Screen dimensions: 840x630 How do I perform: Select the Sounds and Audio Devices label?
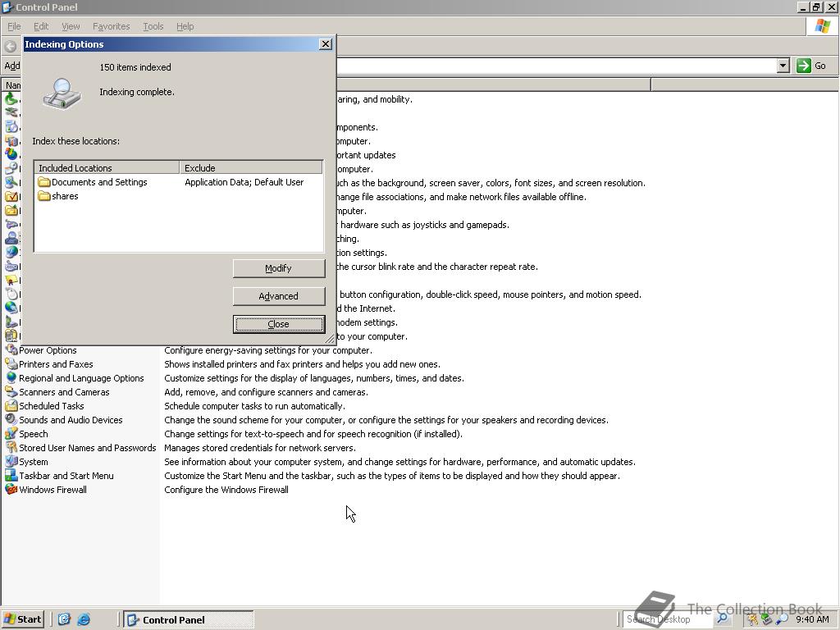[71, 420]
